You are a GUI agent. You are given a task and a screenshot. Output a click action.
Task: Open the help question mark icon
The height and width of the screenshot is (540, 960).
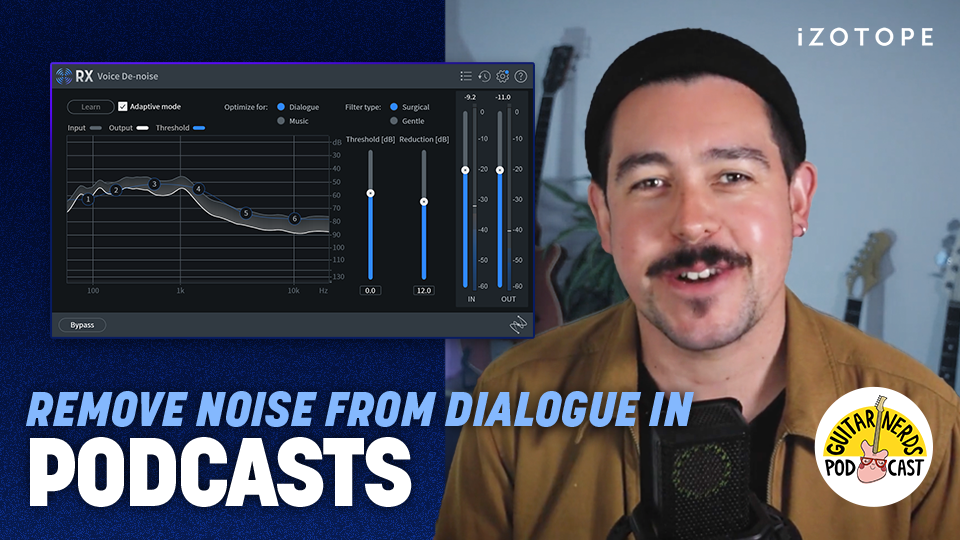tap(520, 76)
